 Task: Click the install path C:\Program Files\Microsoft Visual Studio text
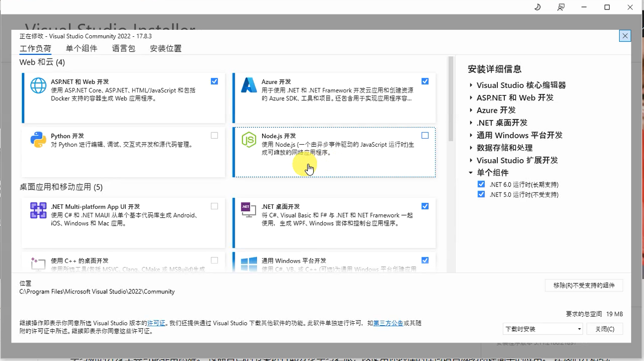[97, 292]
